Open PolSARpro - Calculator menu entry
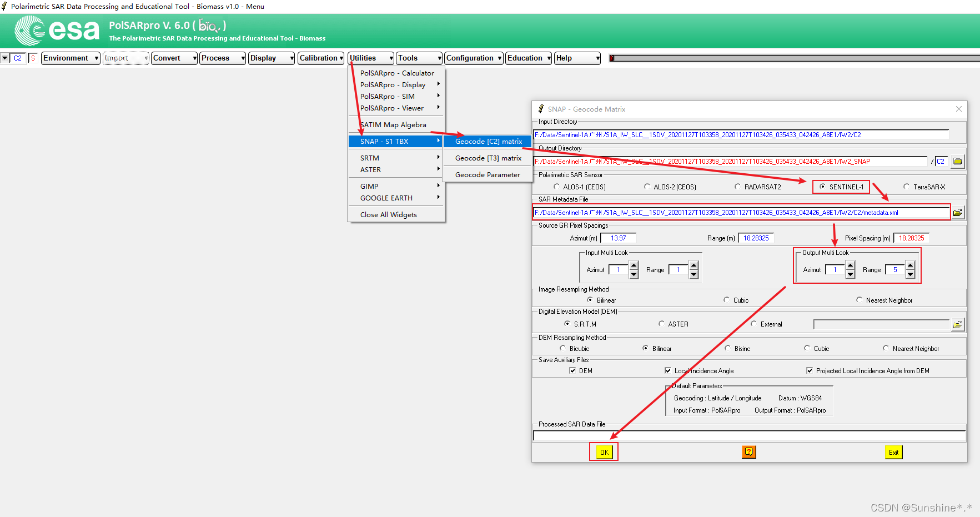This screenshot has width=980, height=517. 396,73
